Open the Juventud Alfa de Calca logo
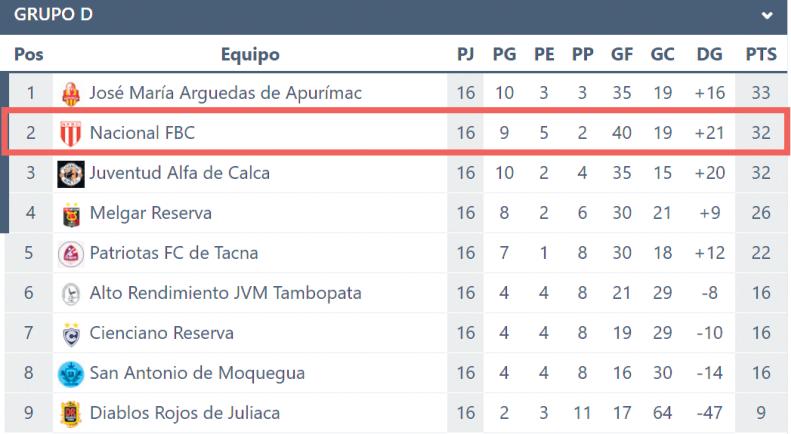This screenshot has height=434, width=791. pyautogui.click(x=71, y=174)
